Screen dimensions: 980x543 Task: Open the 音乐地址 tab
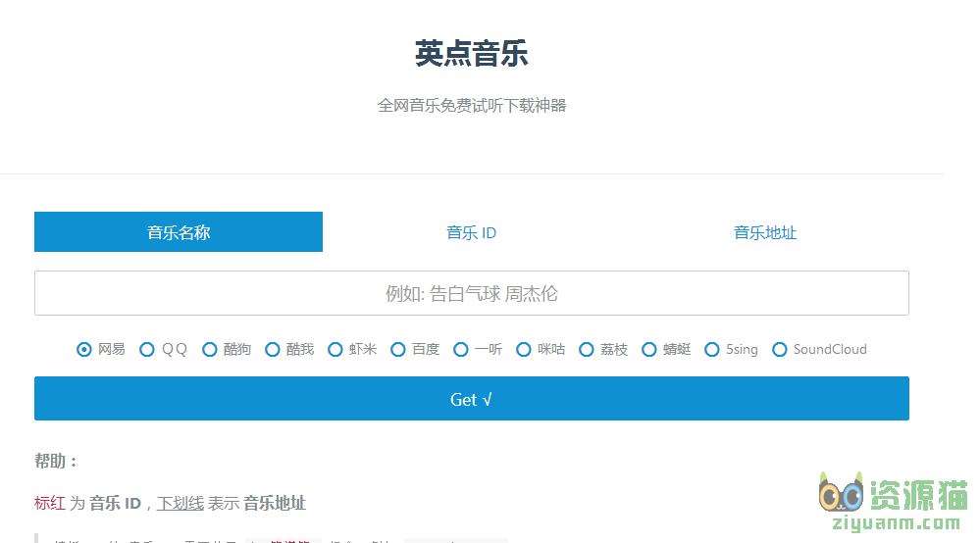pyautogui.click(x=765, y=233)
